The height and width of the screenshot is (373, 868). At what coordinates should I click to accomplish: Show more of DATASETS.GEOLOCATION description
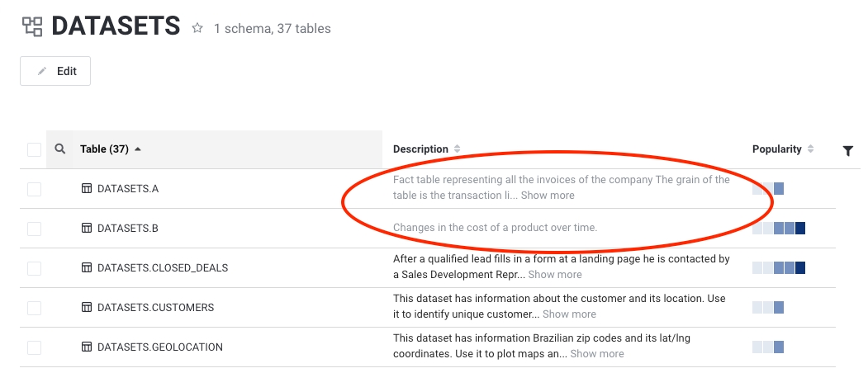[x=597, y=354]
